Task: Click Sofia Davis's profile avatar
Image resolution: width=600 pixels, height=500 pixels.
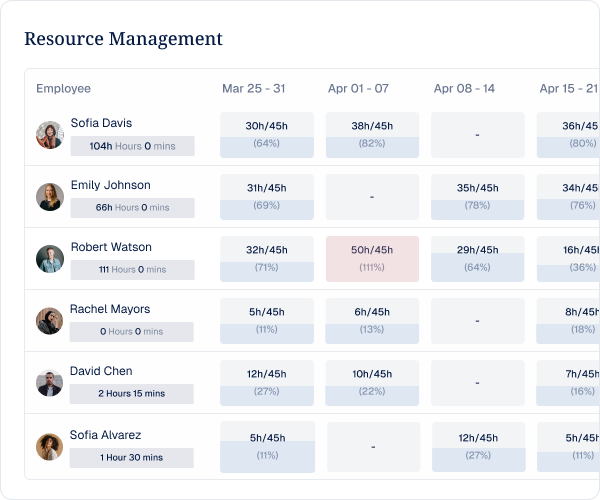Action: (x=50, y=135)
